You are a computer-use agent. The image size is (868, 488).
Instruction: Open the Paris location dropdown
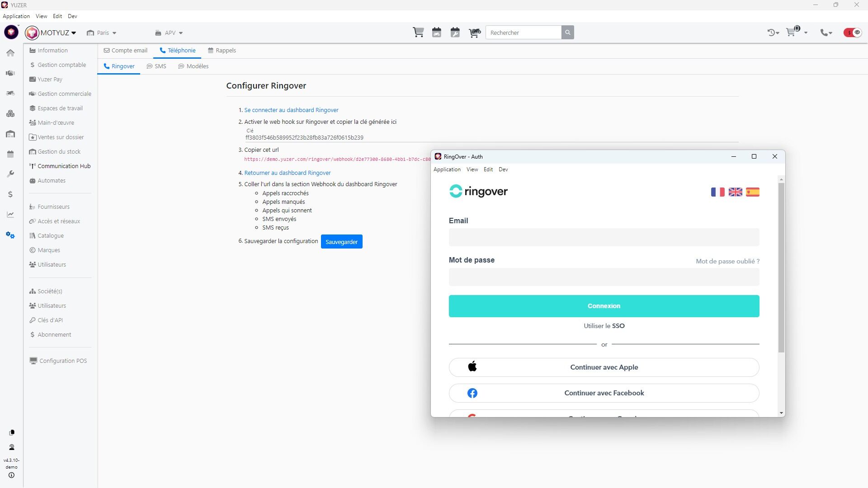(x=102, y=33)
